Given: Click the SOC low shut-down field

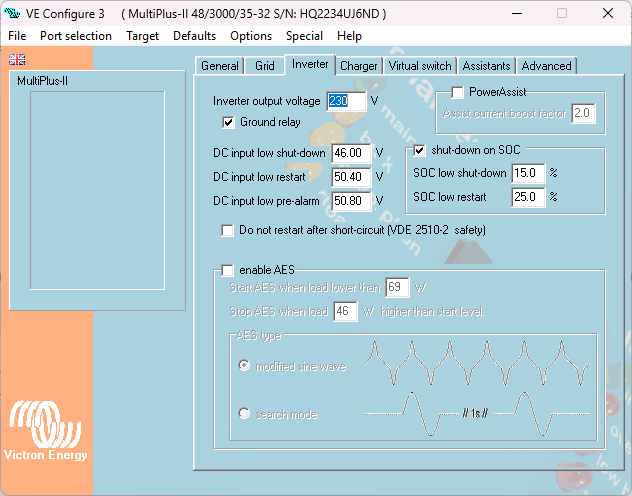Looking at the screenshot, I should (528, 173).
